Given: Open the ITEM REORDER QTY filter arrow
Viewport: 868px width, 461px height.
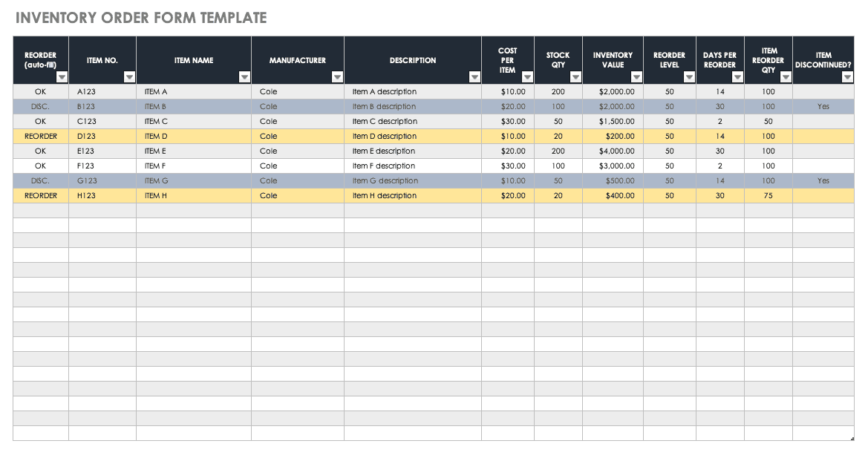Looking at the screenshot, I should [786, 77].
